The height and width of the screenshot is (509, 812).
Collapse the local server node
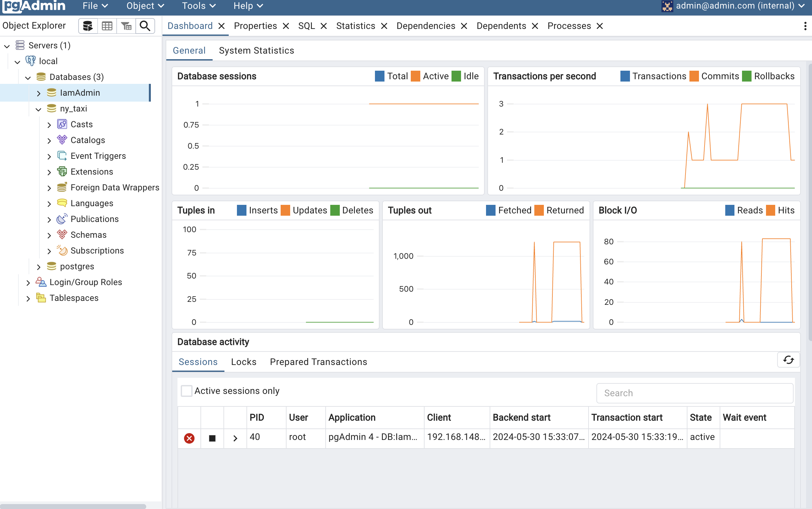click(17, 62)
